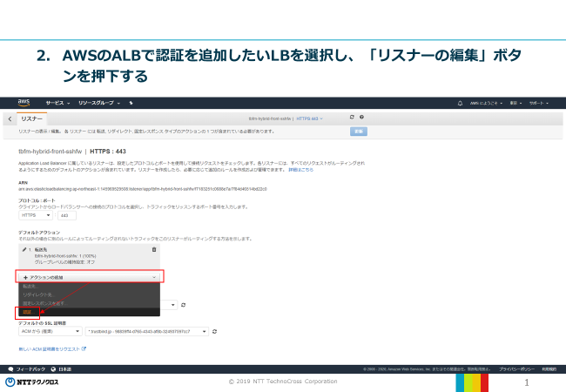Open the サービス menu
Image resolution: width=566 pixels, height=392 pixels.
[x=57, y=103]
